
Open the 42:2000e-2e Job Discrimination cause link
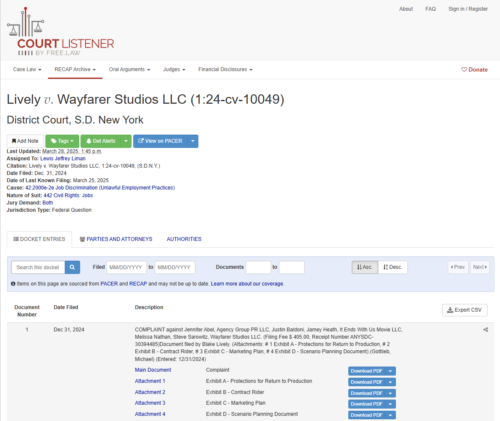pos(100,188)
